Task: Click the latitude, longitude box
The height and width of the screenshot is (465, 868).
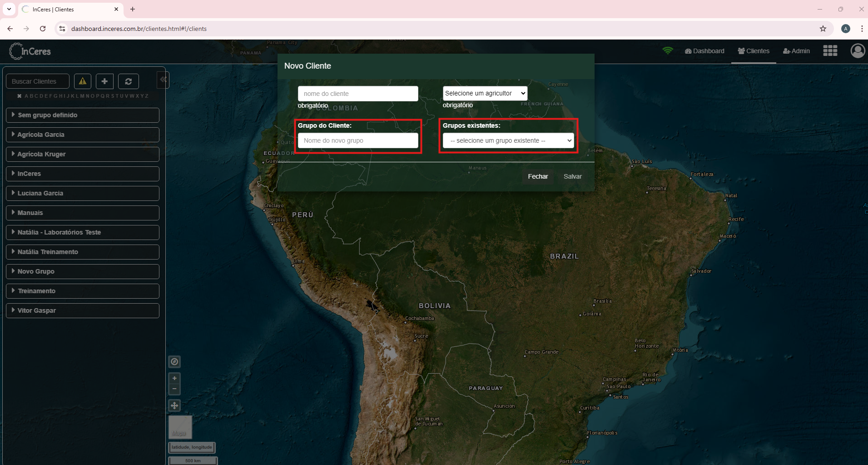Action: tap(192, 447)
